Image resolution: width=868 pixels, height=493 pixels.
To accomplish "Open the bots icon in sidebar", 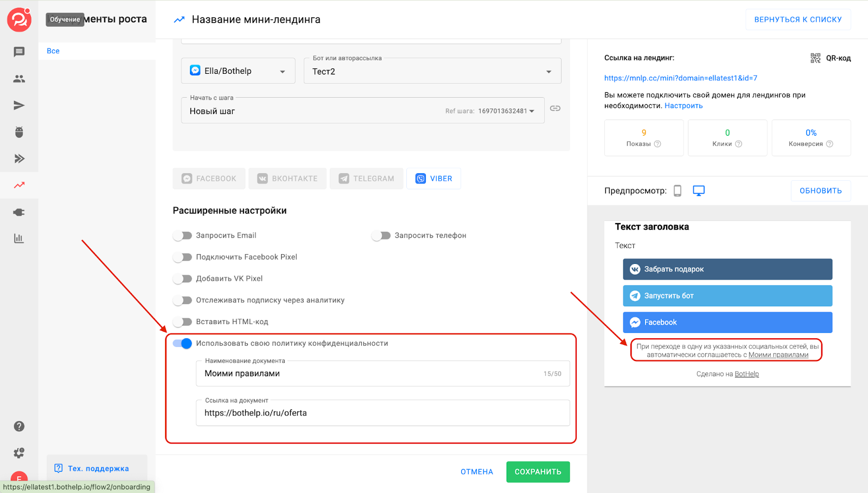I will click(19, 132).
